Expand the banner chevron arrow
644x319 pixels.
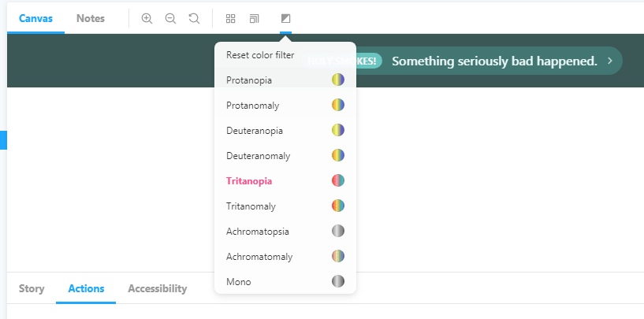[x=610, y=61]
